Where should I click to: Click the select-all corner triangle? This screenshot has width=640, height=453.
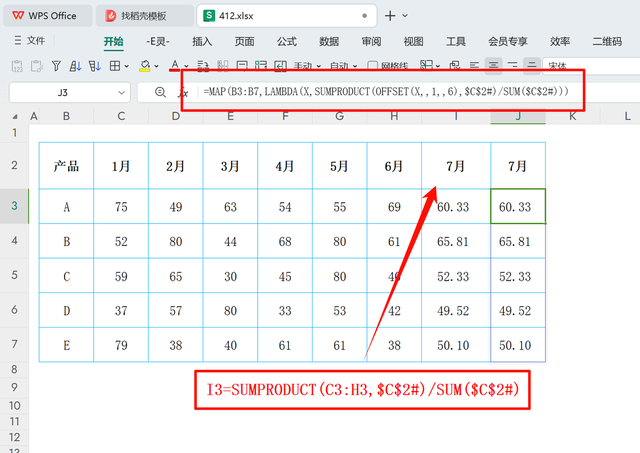(15, 116)
